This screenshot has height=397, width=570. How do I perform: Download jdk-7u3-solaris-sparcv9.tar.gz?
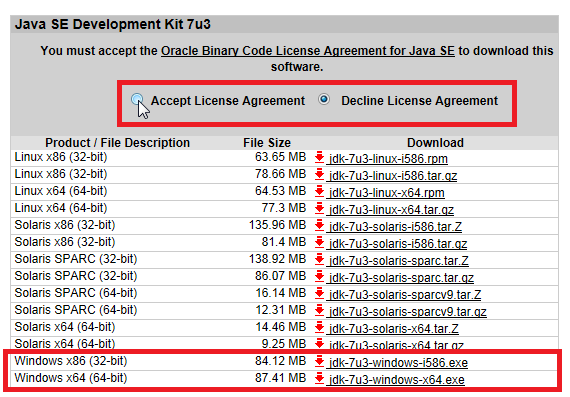point(408,312)
